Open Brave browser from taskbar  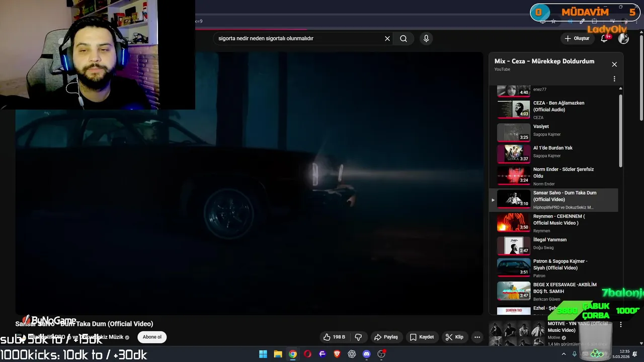[337, 354]
